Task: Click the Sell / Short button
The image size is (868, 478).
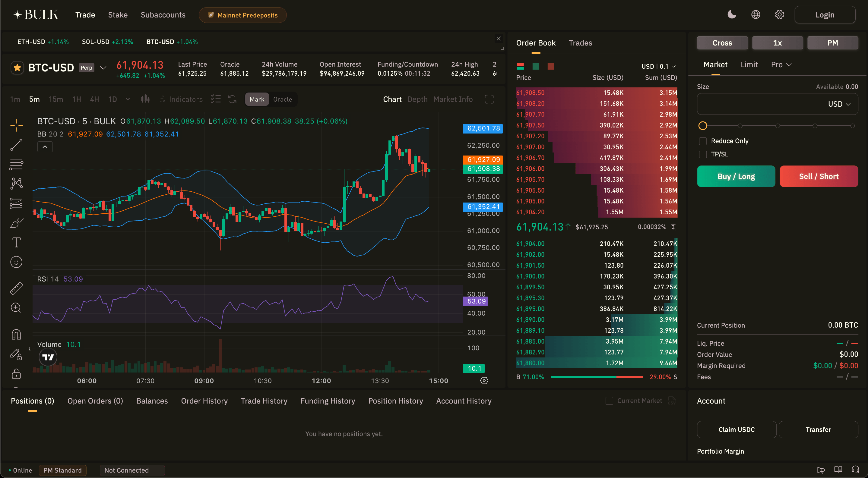Action: pos(819,176)
